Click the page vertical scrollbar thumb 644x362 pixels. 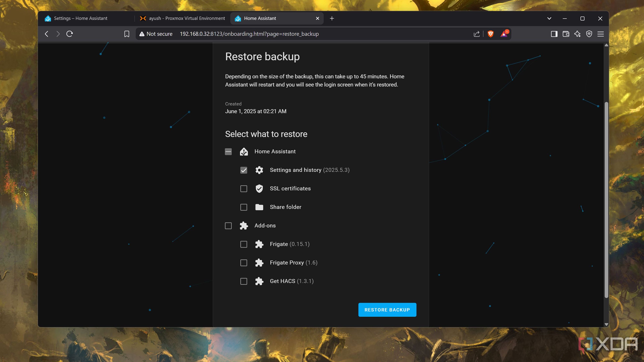[x=606, y=200]
